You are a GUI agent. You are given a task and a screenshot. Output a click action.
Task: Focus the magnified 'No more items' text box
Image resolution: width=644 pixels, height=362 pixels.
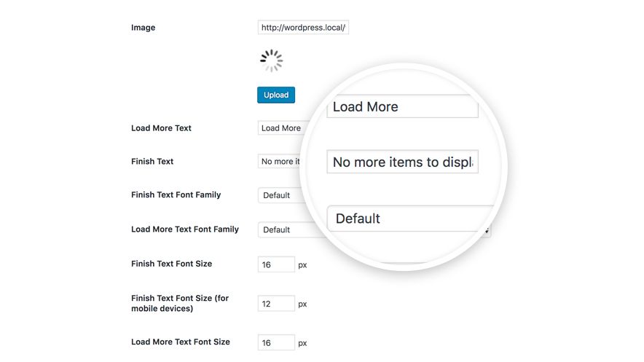(402, 162)
